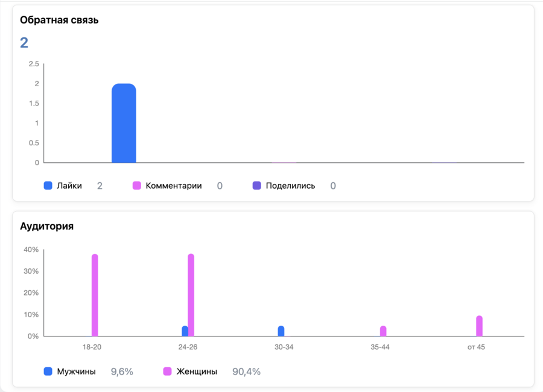
Task: Toggle the Комментарии series label
Action: pos(174,186)
